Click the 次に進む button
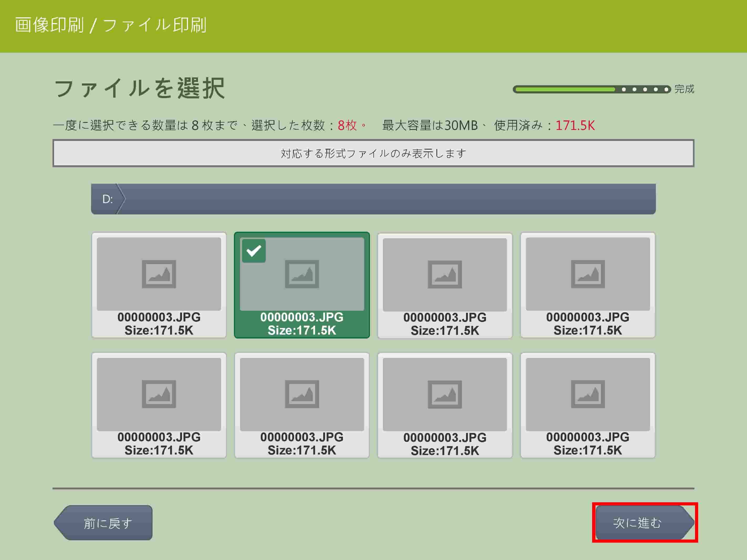 [645, 522]
